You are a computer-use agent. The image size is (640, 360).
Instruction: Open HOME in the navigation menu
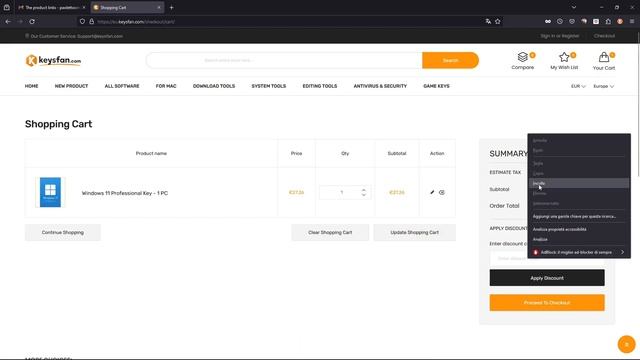coord(31,86)
